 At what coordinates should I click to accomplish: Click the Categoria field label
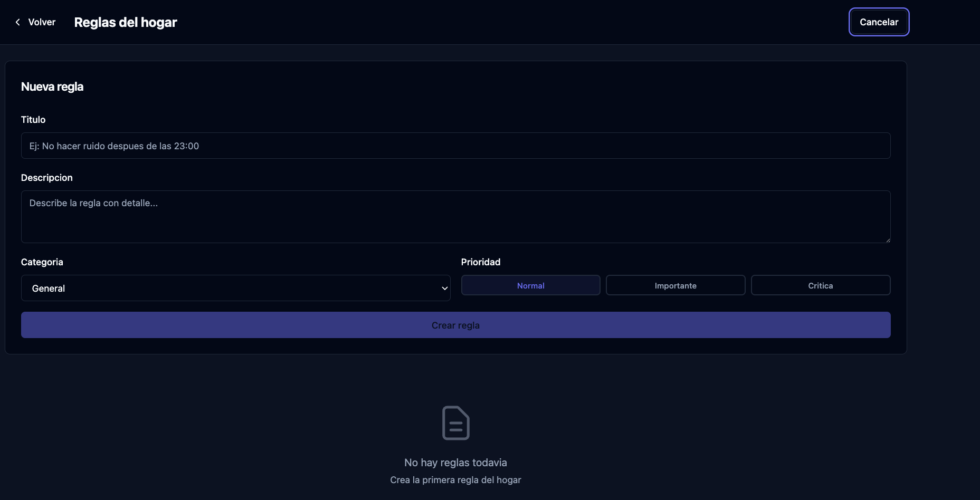pyautogui.click(x=42, y=262)
